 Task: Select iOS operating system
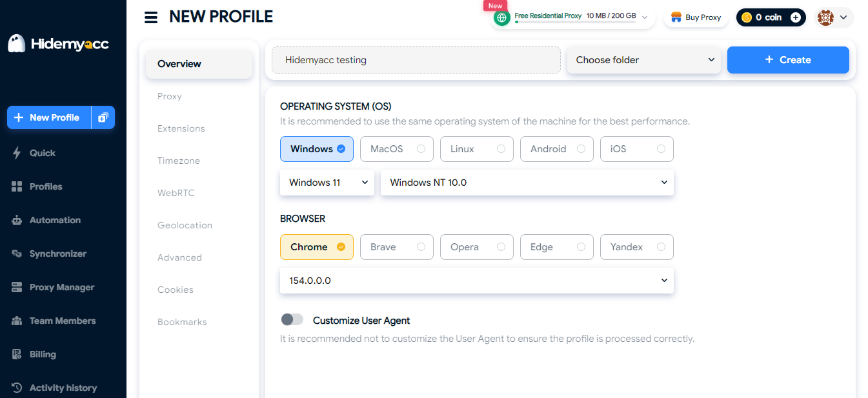637,149
